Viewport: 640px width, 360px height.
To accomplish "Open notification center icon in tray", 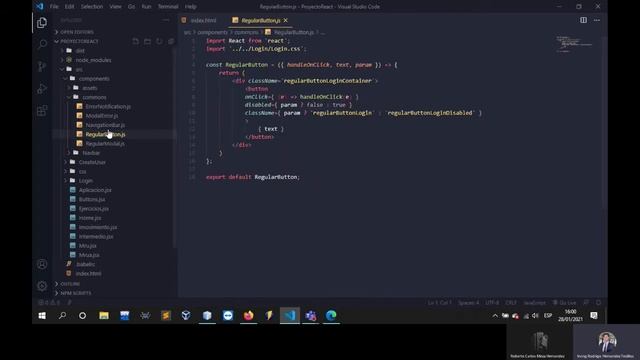I will click(x=594, y=316).
